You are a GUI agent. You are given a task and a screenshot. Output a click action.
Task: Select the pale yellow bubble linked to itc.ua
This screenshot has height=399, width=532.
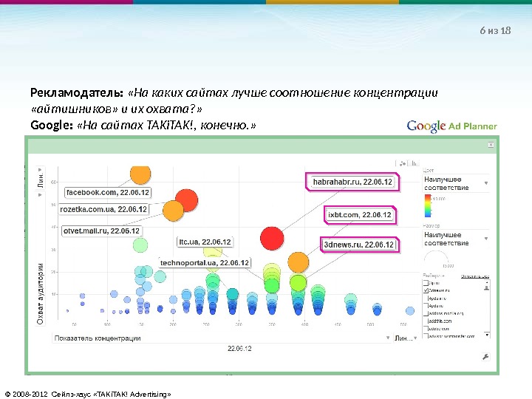[213, 252]
